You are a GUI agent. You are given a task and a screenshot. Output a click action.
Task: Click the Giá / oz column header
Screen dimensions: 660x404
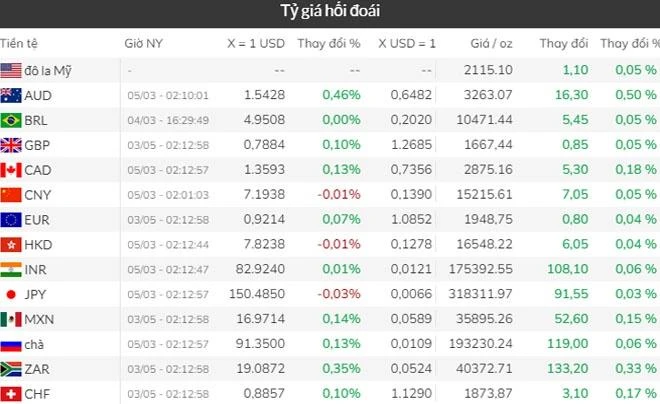click(491, 44)
